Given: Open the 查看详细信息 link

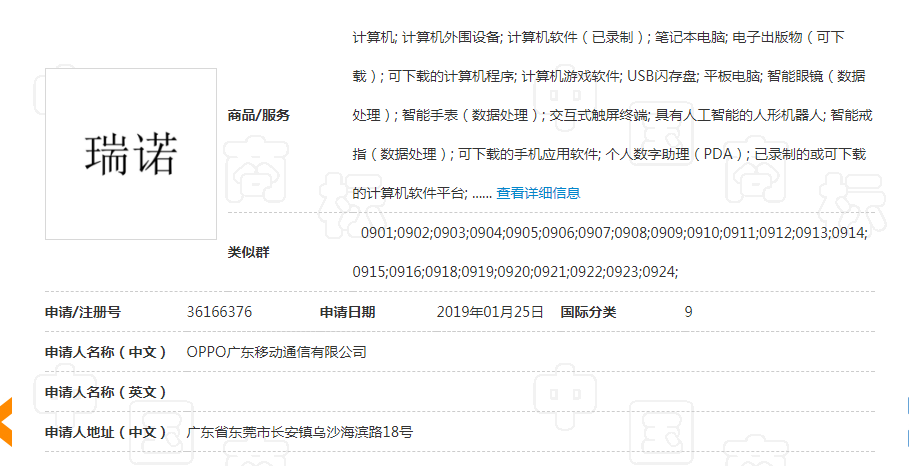Looking at the screenshot, I should pyautogui.click(x=538, y=193).
